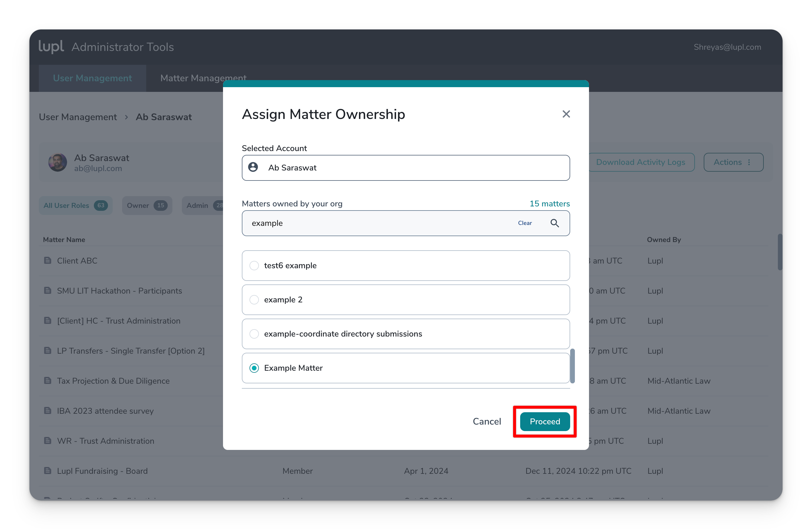Select the example 2 radio option
This screenshot has height=530, width=812.
point(254,299)
